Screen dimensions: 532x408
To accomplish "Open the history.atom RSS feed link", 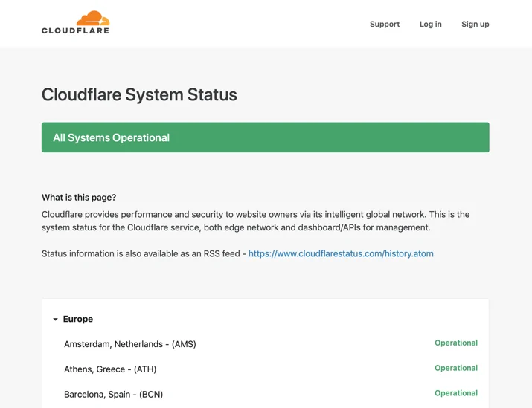I will [x=341, y=253].
